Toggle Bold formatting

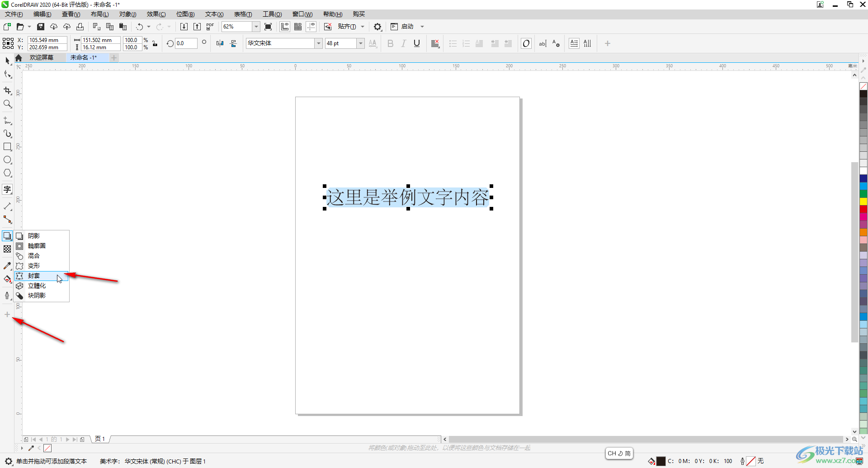391,43
